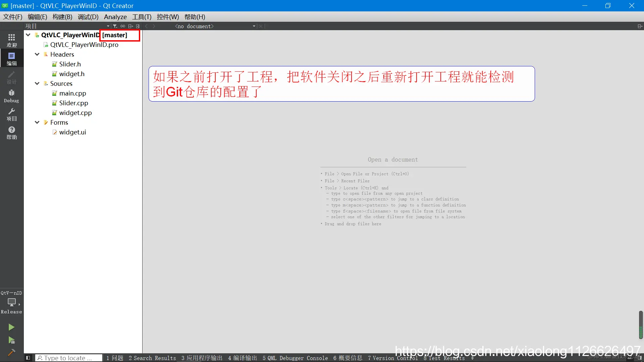Collapse the Headers folder
Screen dimensions: 644x362
(x=37, y=54)
